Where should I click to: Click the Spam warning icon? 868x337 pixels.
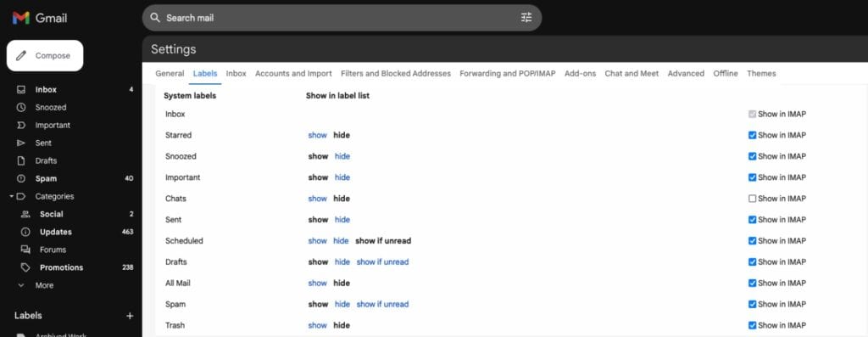[21, 178]
